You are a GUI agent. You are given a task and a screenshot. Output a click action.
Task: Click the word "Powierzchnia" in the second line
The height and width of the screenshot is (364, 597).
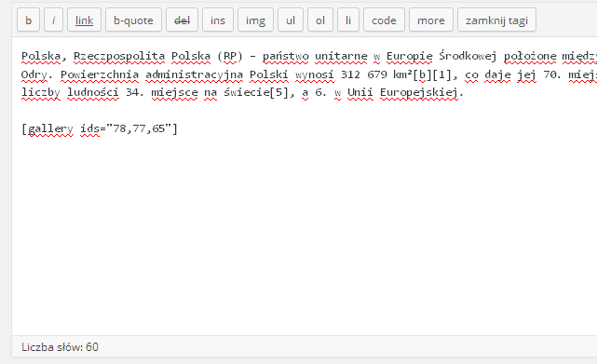point(100,74)
